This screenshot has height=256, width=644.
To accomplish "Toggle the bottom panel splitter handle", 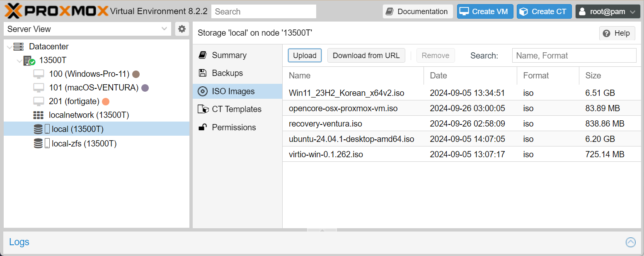I will pyautogui.click(x=322, y=229).
